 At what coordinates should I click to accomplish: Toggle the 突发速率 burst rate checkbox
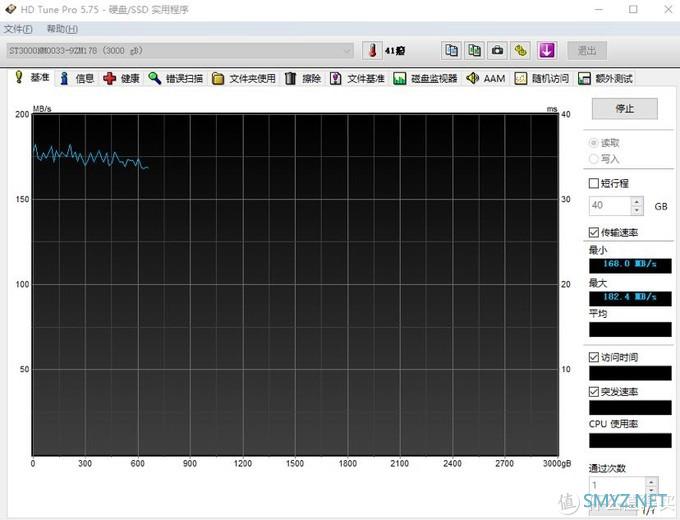coord(594,392)
